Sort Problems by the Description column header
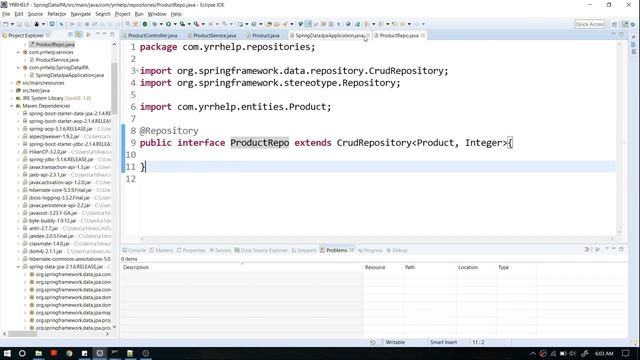The width and height of the screenshot is (640, 360). point(241,267)
